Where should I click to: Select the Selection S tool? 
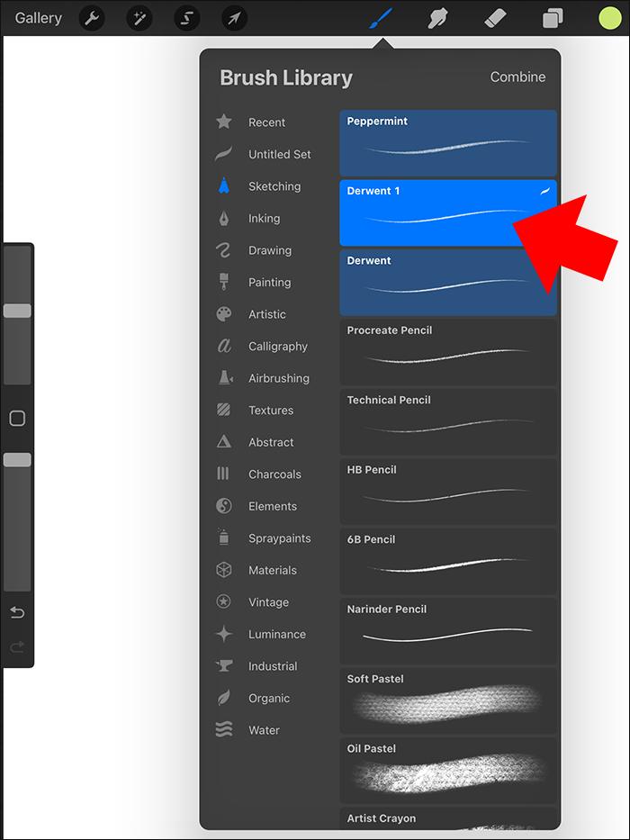tap(187, 19)
